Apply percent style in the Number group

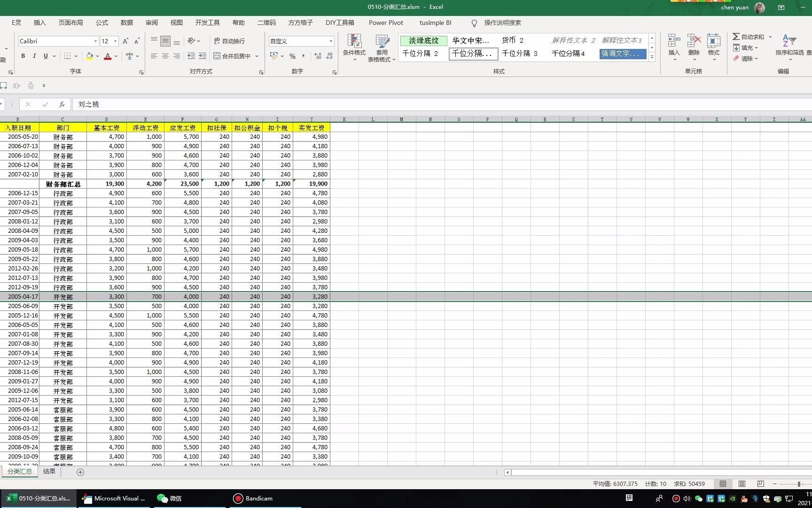pos(292,56)
